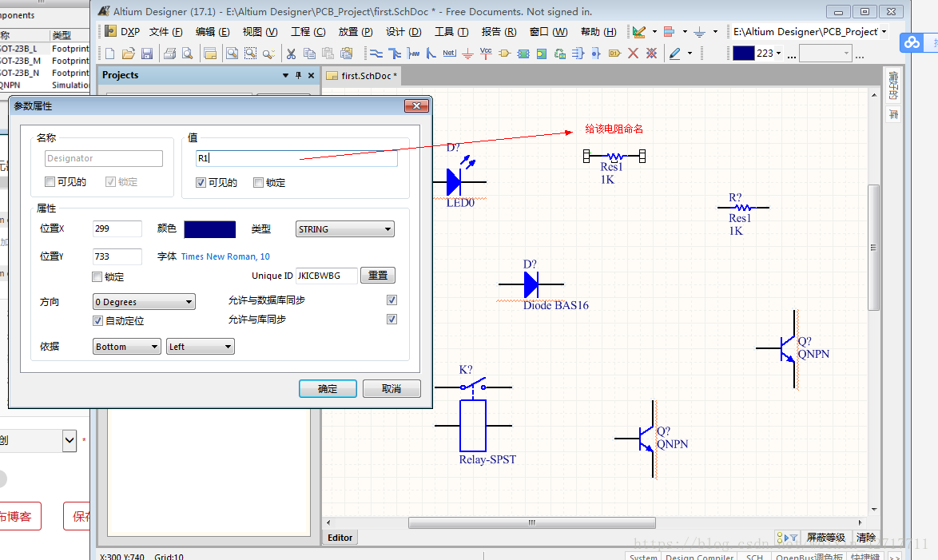The image size is (938, 560).
Task: Click the VCC power port icon
Action: (x=486, y=54)
